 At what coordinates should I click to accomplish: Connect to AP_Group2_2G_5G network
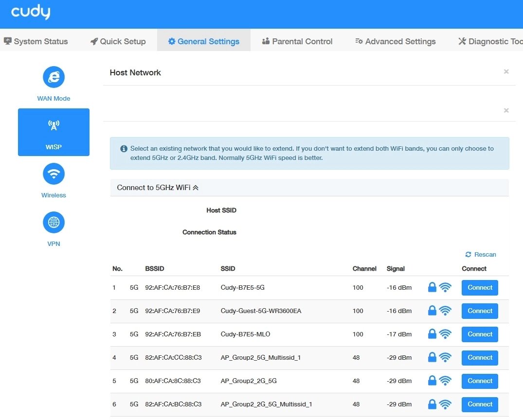(480, 381)
